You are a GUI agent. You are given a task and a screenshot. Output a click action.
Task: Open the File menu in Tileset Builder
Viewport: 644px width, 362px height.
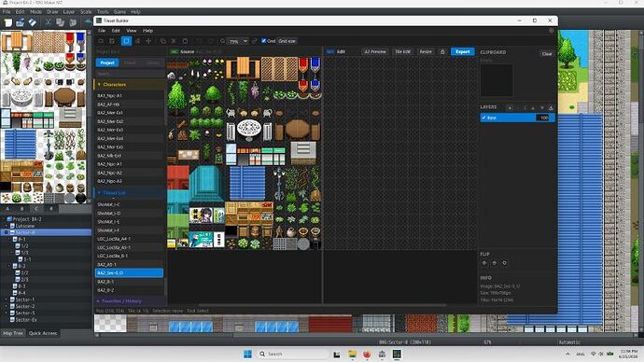tap(102, 31)
